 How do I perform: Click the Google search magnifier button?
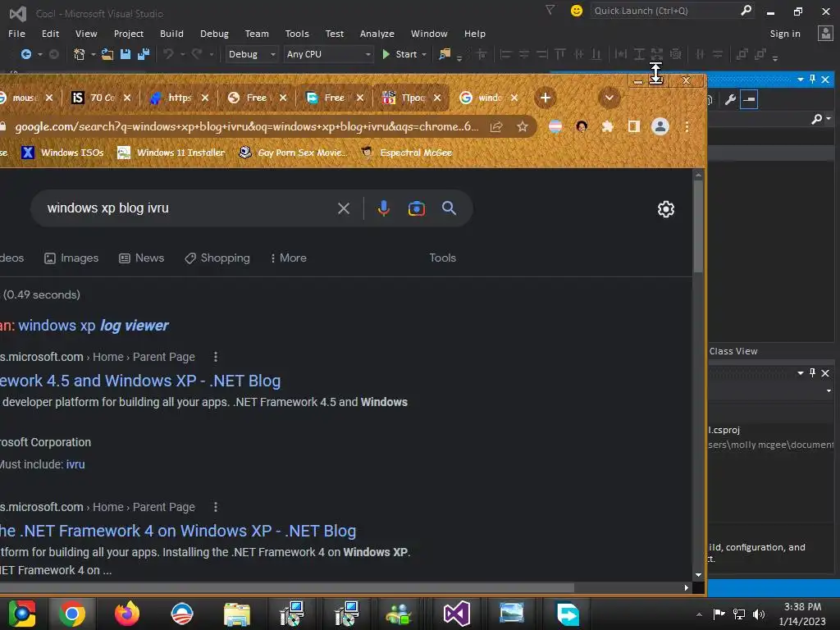[449, 208]
